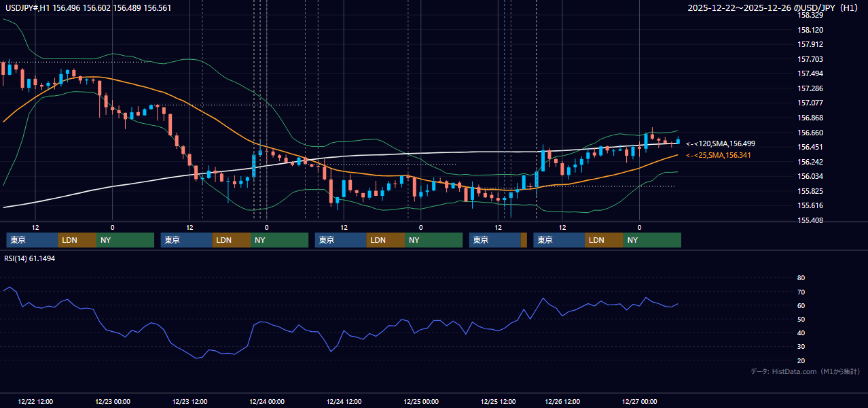The width and height of the screenshot is (868, 408).
Task: Select the 12/24 12:00 date label
Action: coord(344,402)
